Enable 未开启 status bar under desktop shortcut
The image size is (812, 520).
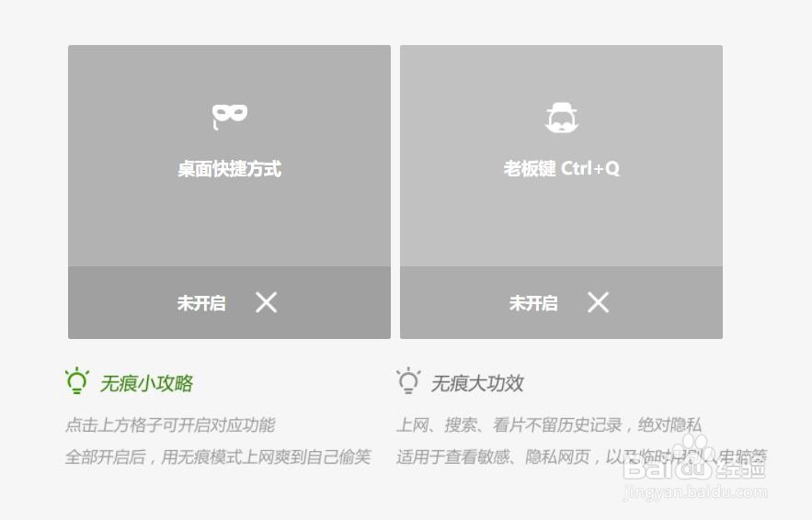(x=229, y=302)
